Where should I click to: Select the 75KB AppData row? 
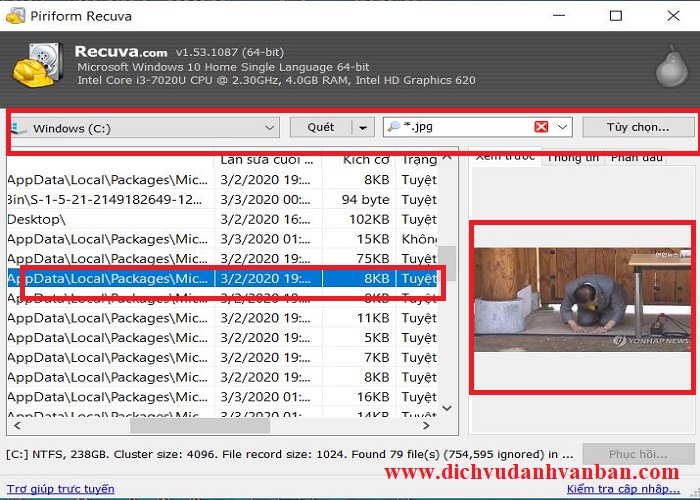coord(222,258)
